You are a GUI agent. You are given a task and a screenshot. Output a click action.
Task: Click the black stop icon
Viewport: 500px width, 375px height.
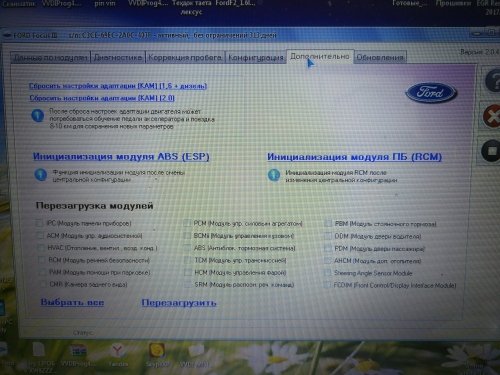click(x=492, y=151)
